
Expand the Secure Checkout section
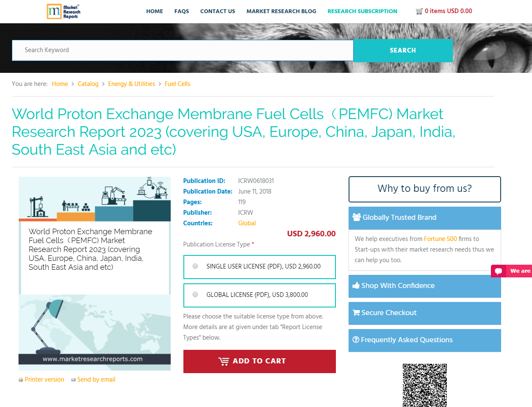click(x=425, y=313)
